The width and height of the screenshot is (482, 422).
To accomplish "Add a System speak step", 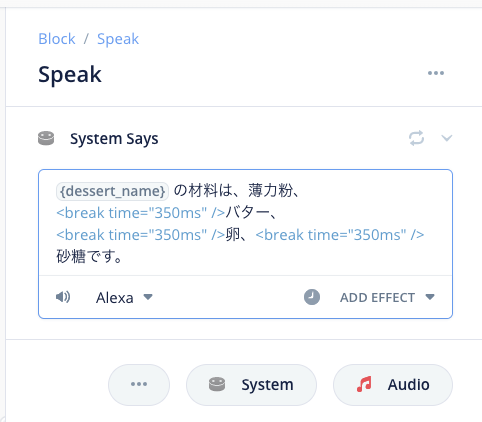I will [251, 384].
